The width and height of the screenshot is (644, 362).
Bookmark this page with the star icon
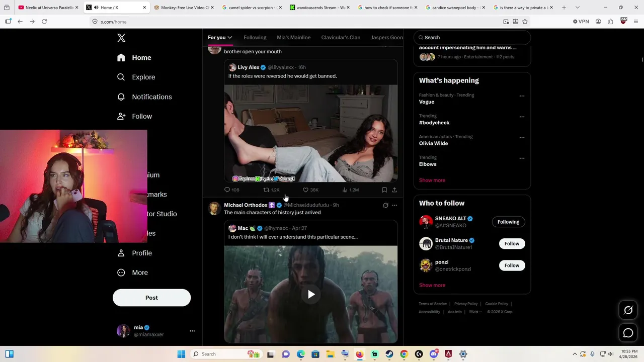525,22
